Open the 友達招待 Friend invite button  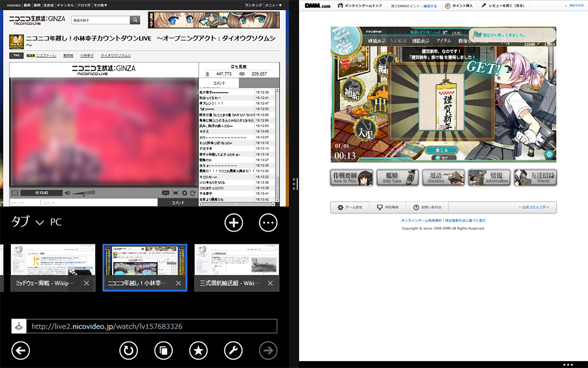coord(535,178)
